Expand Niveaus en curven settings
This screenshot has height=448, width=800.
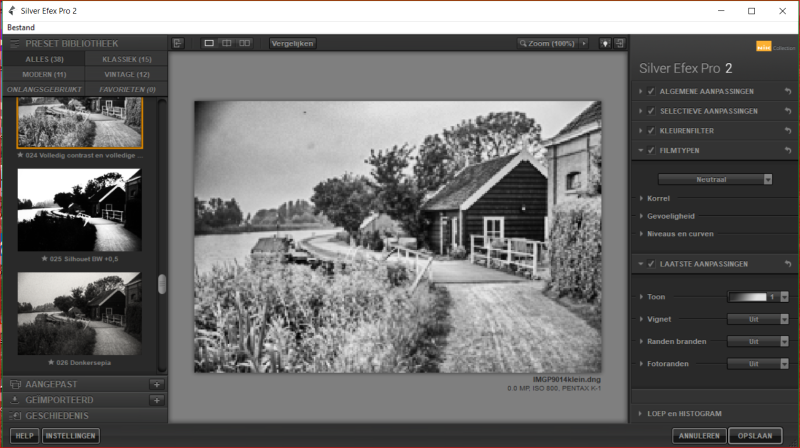tap(641, 234)
